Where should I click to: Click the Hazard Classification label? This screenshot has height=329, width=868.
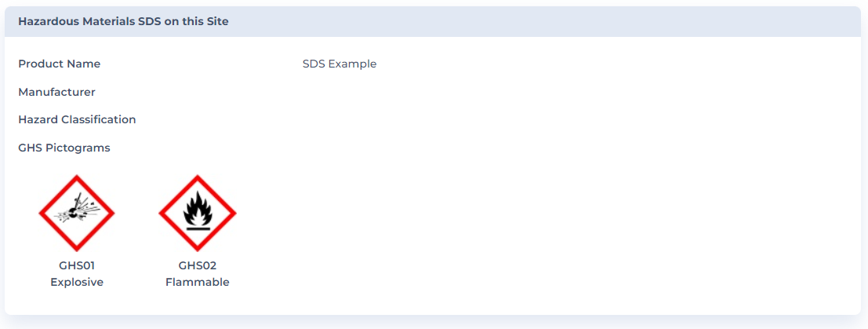[x=77, y=119]
